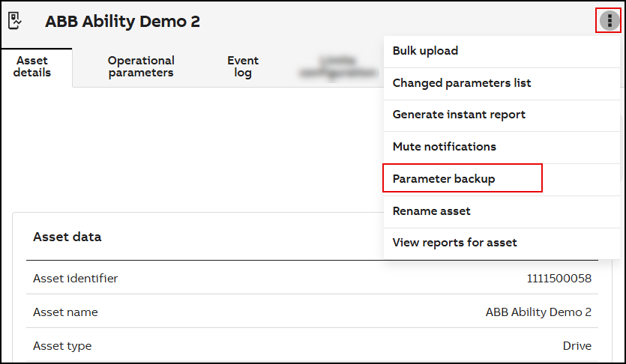626x364 pixels.
Task: Open the Operational parameters tab
Action: point(141,67)
